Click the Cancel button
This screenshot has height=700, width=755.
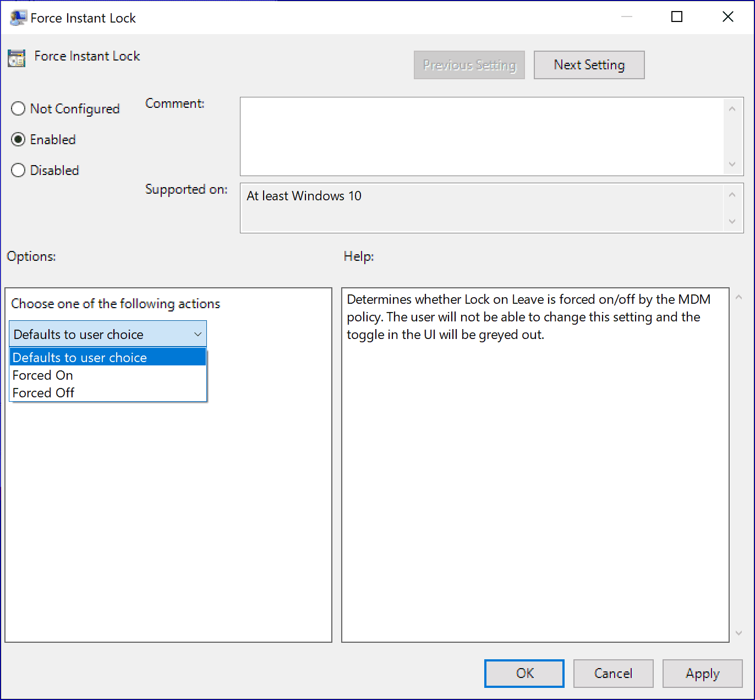click(614, 673)
